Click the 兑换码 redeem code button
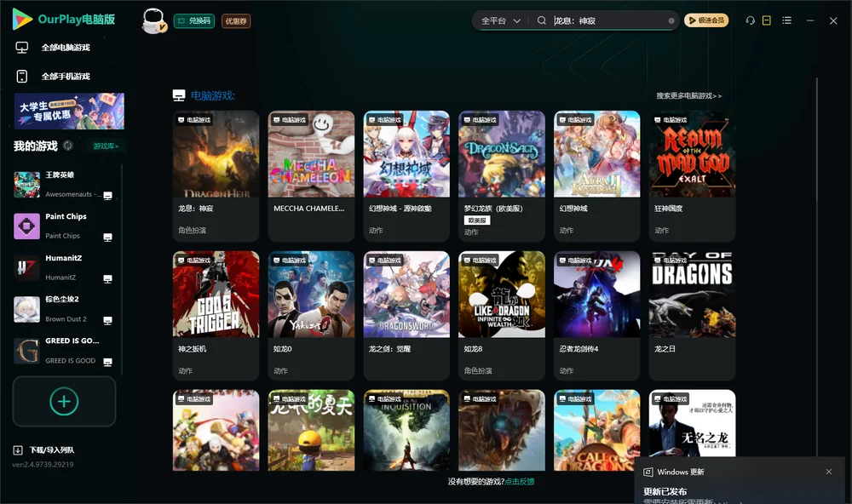This screenshot has height=504, width=852. 194,20
